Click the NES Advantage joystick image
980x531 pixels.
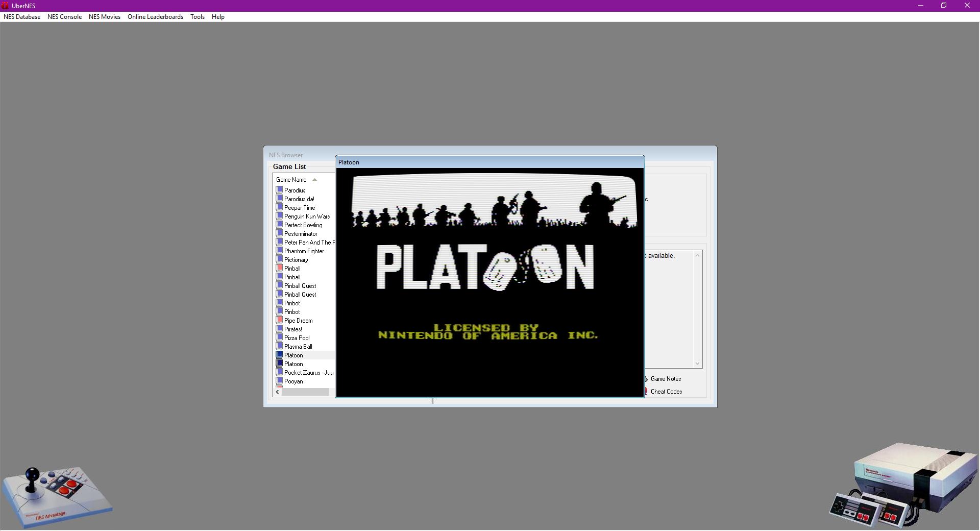pos(57,497)
